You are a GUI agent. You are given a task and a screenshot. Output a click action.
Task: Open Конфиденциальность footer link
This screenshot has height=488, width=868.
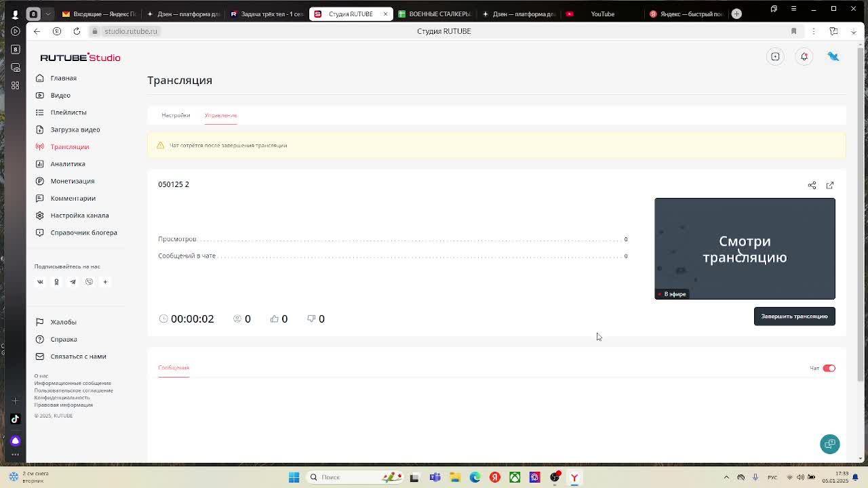(62, 398)
